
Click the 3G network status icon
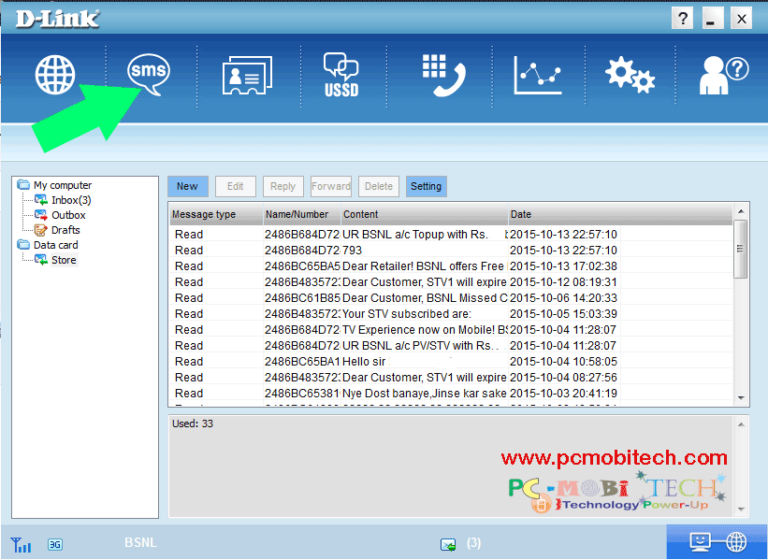click(55, 544)
